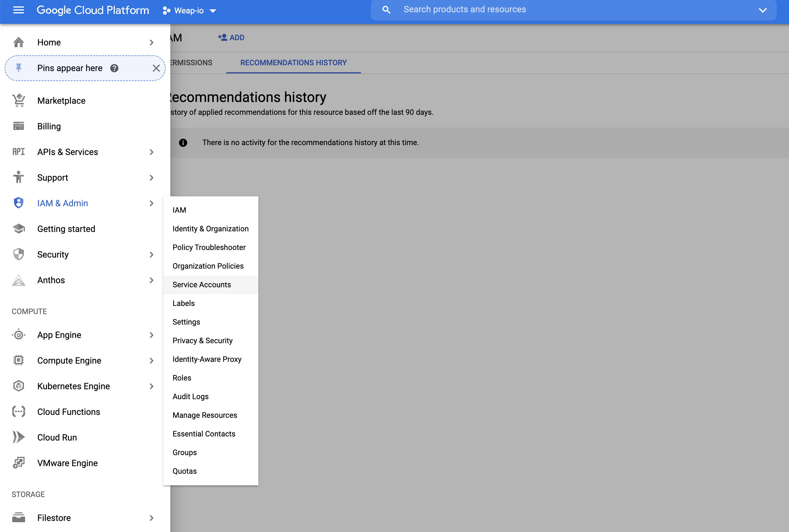Click the project dots icon beside Weap-io

click(166, 10)
